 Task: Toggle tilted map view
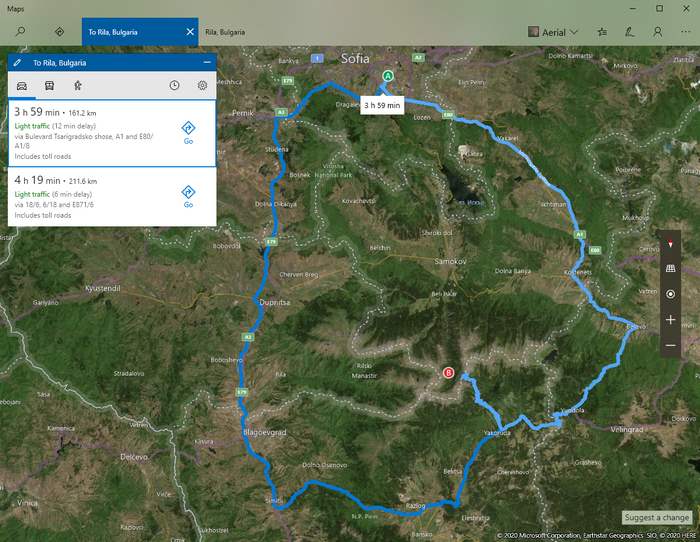click(670, 269)
